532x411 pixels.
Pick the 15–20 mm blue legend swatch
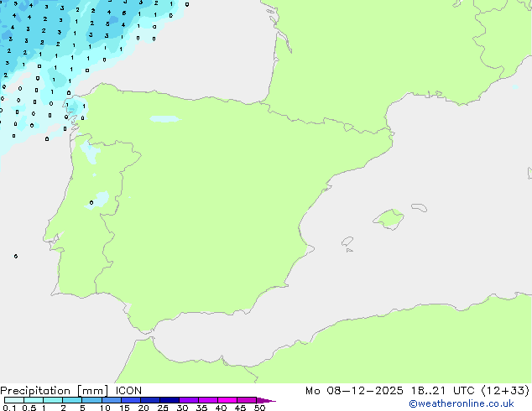click(131, 400)
